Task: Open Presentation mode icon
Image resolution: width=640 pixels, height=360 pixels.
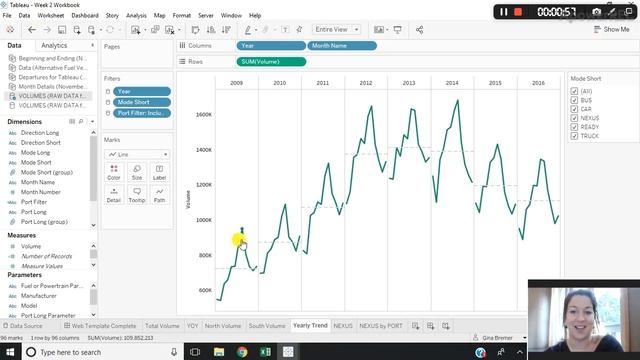Action: click(x=397, y=30)
